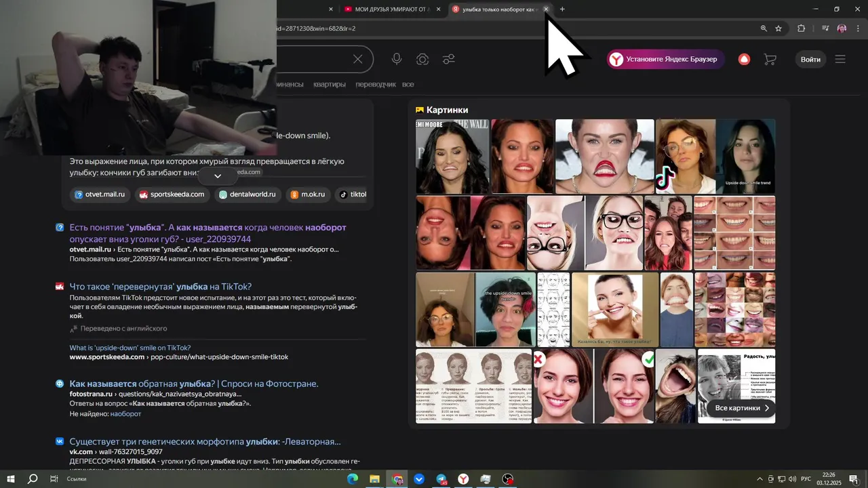Open image search with the camera icon

point(422,59)
